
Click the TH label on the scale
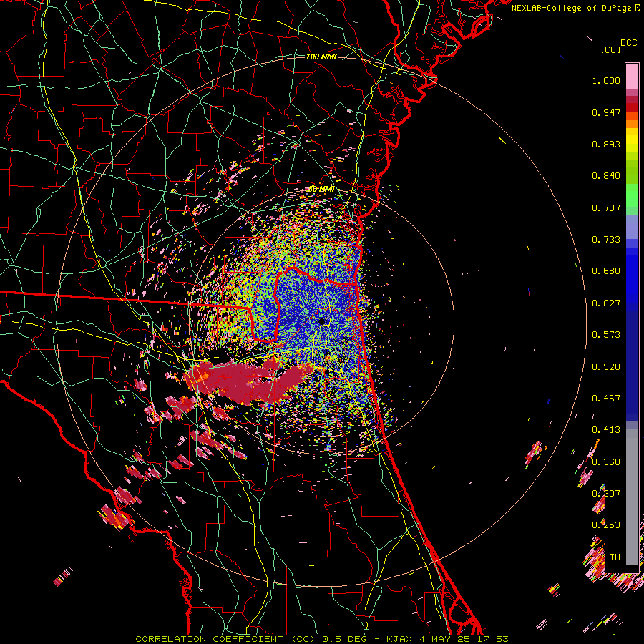click(615, 557)
